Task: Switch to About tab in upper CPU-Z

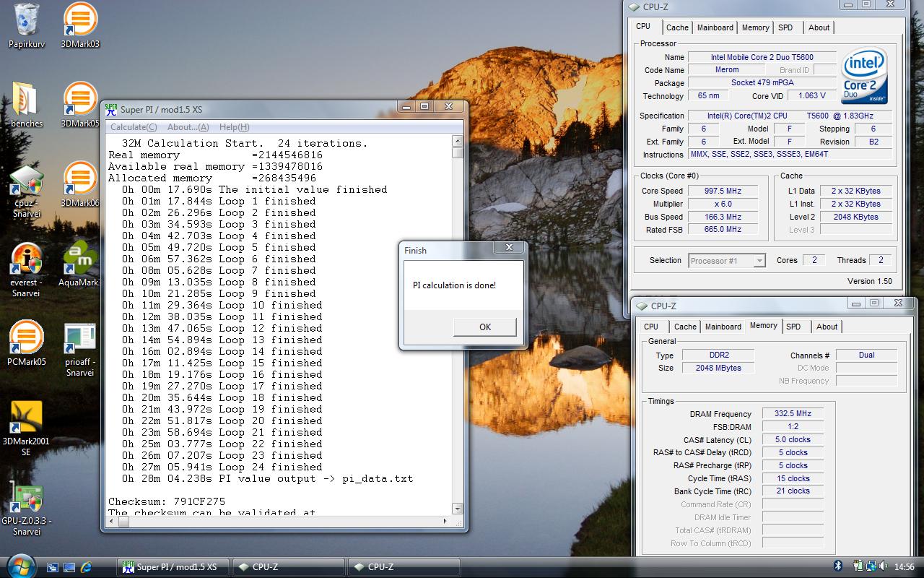Action: click(819, 27)
